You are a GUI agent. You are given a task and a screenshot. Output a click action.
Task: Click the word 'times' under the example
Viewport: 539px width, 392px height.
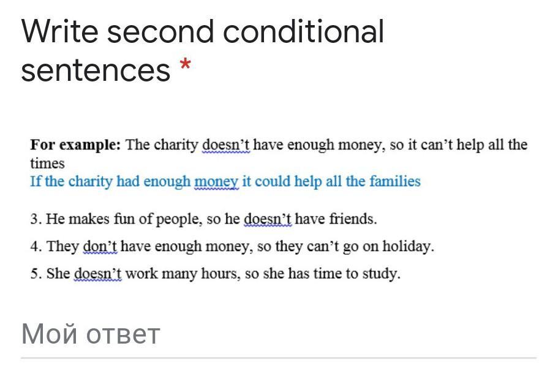(x=47, y=164)
